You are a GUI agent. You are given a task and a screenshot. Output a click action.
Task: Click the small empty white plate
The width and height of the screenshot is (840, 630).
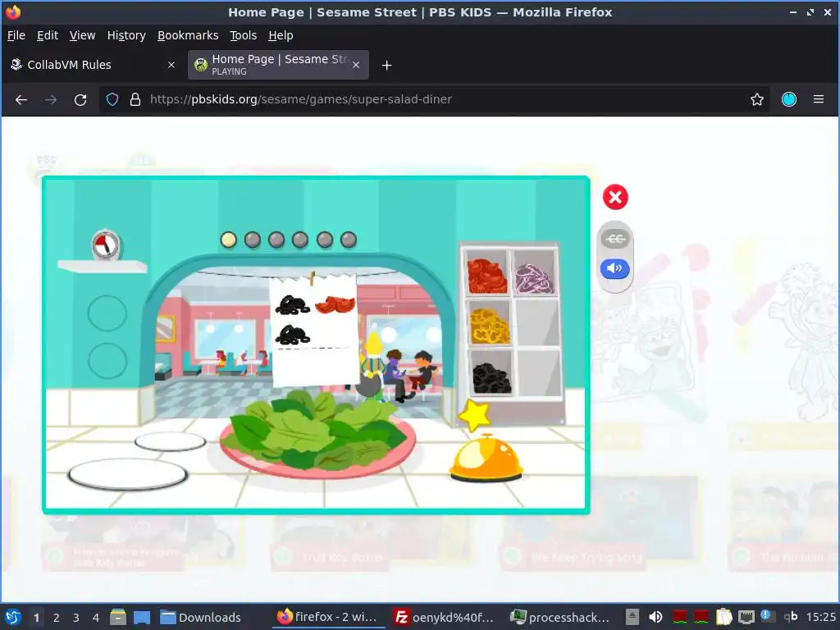tap(170, 441)
